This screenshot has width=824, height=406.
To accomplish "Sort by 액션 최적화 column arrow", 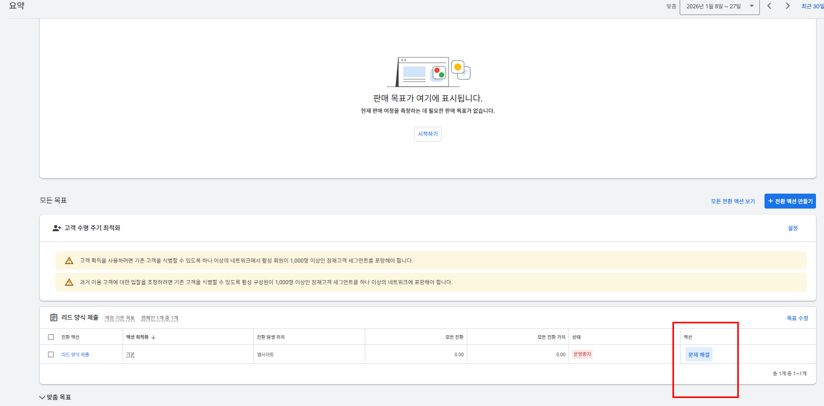I will point(153,337).
